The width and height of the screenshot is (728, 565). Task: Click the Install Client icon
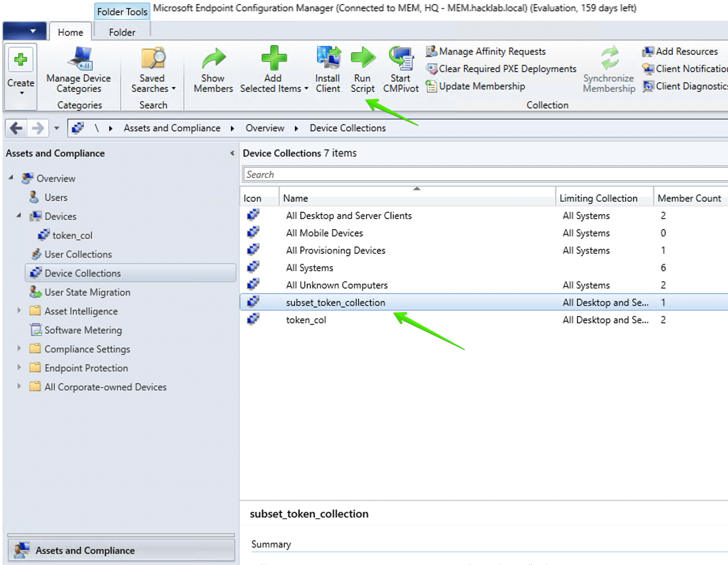(x=328, y=58)
